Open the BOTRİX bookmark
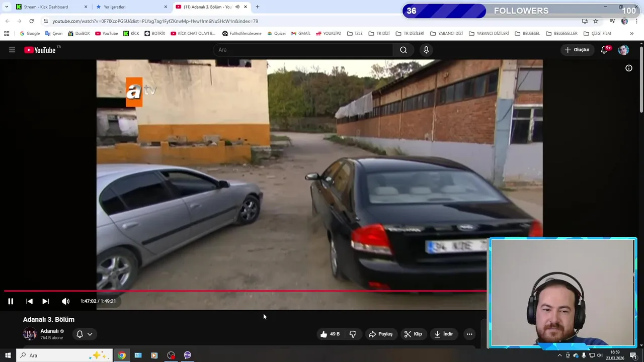This screenshot has width=644, height=362. (x=155, y=34)
